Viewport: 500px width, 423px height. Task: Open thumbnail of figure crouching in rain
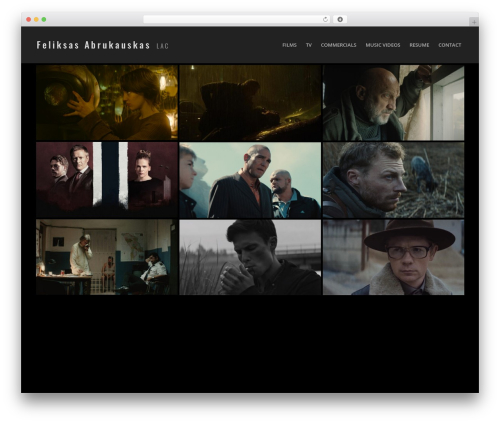coord(250,102)
